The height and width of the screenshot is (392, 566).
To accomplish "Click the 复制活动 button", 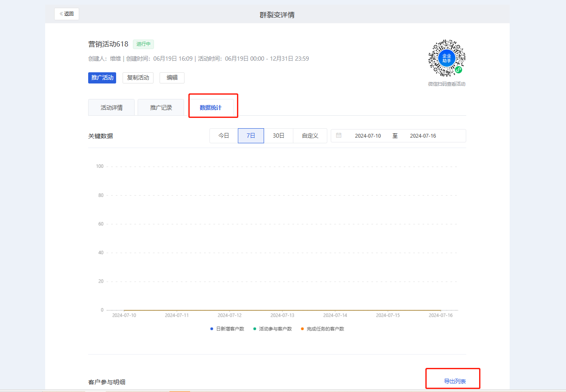I will click(x=138, y=78).
